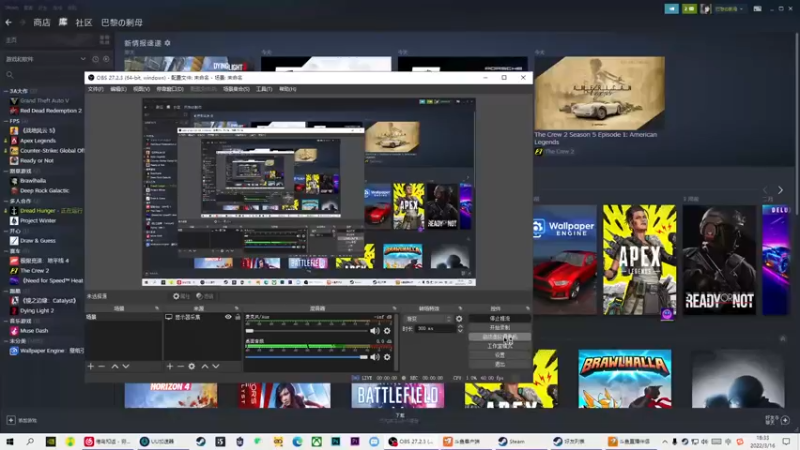Open OBS 文件 menu
Screen dimensions: 800x450
point(95,89)
